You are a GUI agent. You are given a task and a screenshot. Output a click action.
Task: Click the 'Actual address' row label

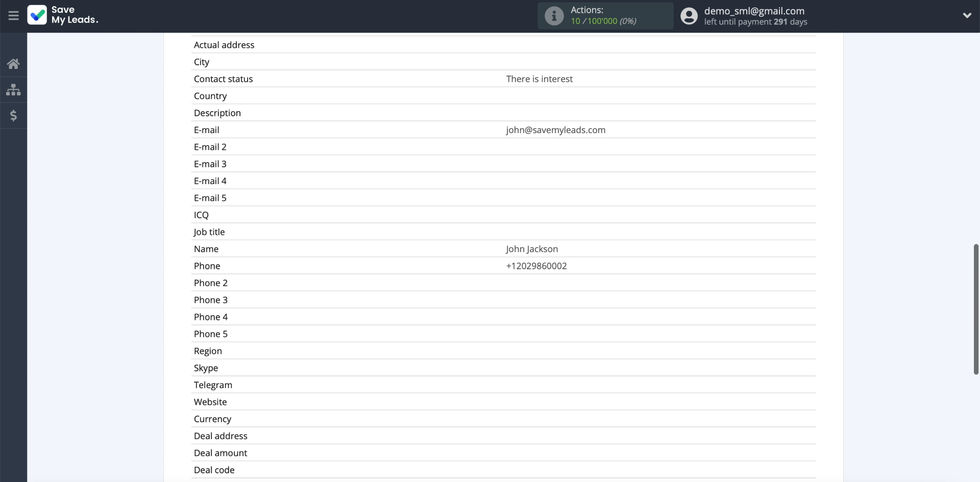tap(224, 45)
